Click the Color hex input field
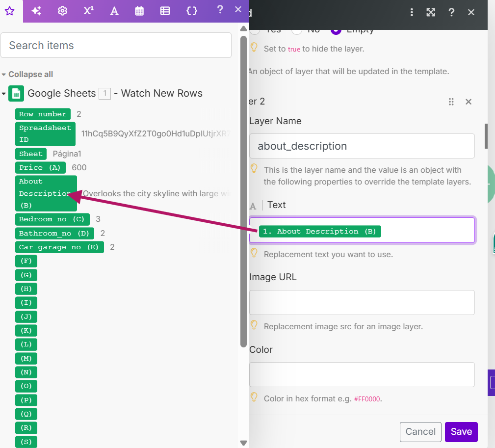The width and height of the screenshot is (495, 448). [362, 374]
